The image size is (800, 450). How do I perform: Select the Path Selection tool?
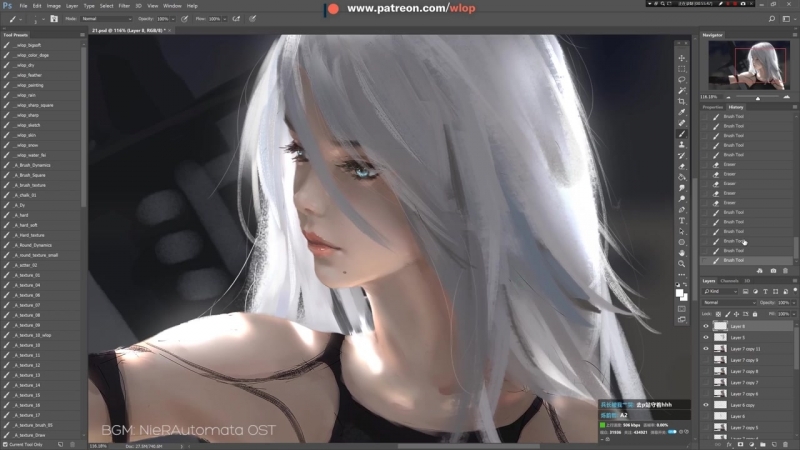click(682, 231)
